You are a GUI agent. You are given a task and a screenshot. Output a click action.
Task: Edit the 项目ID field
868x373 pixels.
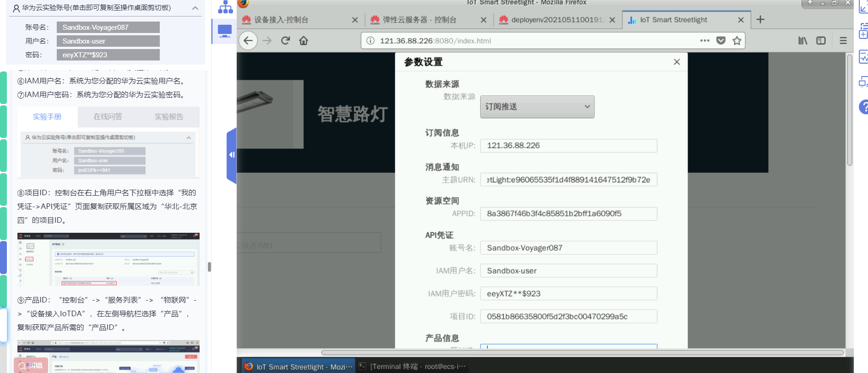click(x=569, y=317)
